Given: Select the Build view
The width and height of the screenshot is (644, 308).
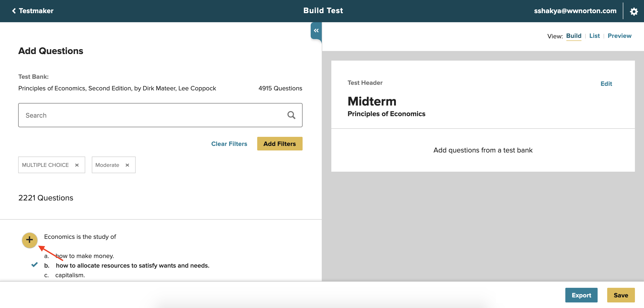Looking at the screenshot, I should point(574,36).
